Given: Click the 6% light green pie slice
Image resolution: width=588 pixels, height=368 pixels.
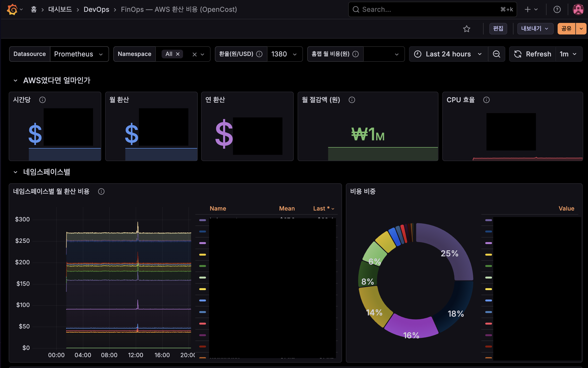Looking at the screenshot, I should tap(374, 253).
